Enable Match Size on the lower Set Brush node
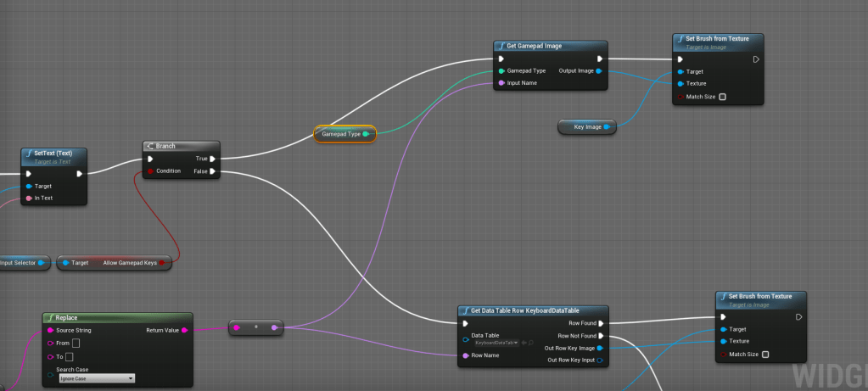 click(x=764, y=354)
